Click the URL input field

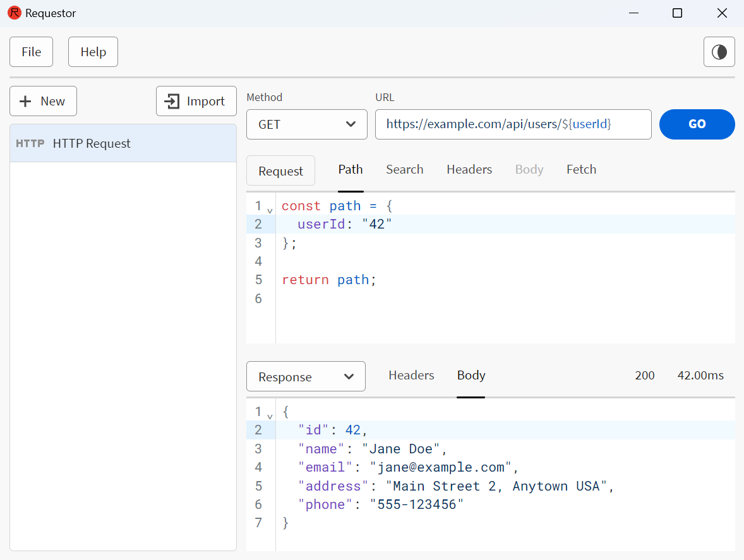pyautogui.click(x=513, y=124)
